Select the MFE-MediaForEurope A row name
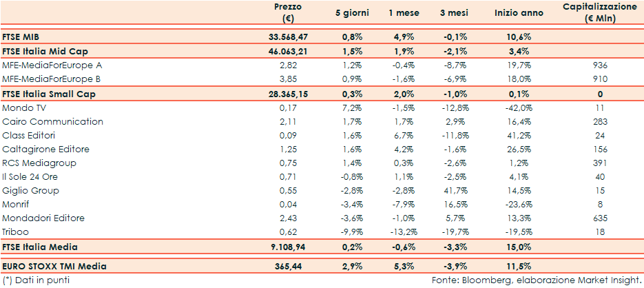644x288 pixels. pos(52,65)
